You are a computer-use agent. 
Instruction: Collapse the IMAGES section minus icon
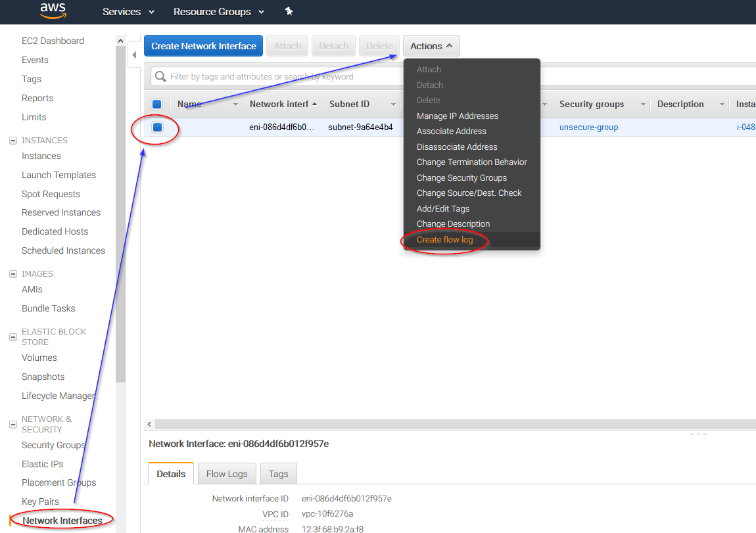(12, 274)
